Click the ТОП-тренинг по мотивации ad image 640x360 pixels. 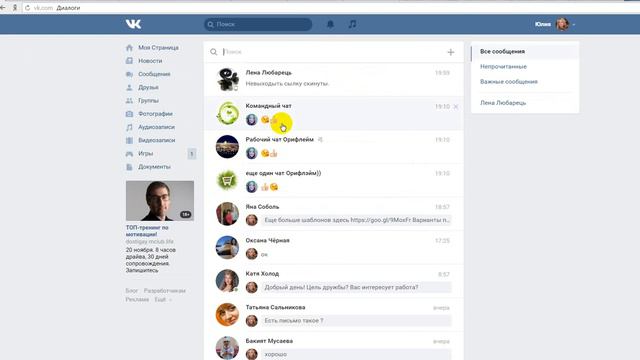(160, 201)
